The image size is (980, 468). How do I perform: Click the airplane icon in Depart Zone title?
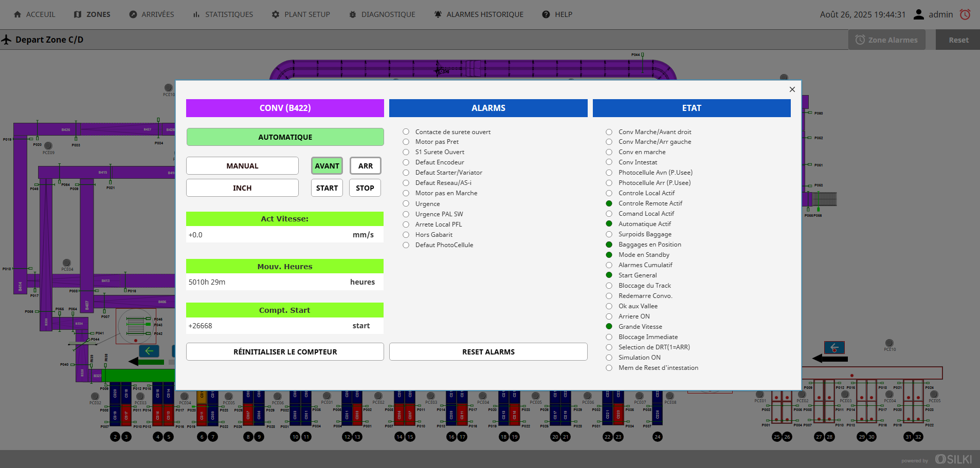(6, 40)
